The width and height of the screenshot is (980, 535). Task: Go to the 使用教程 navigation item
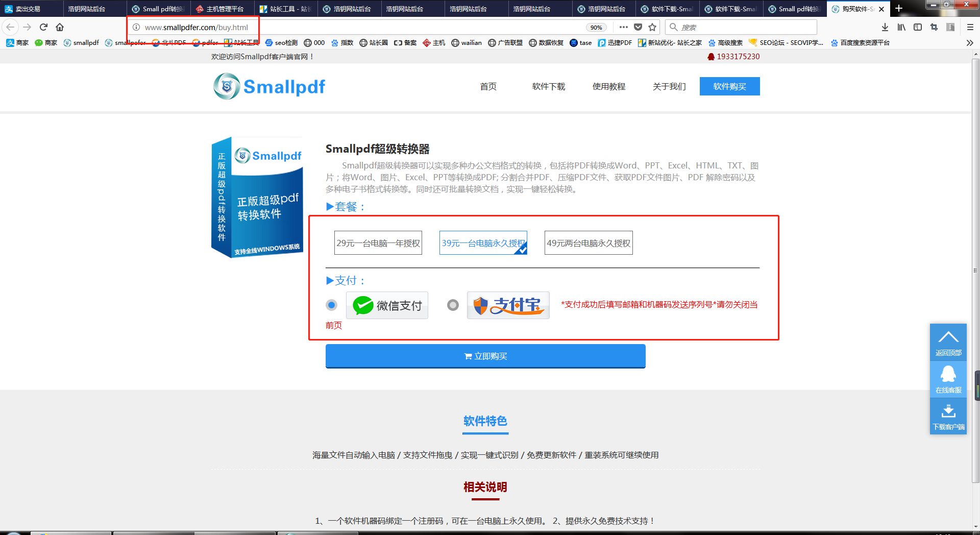tap(608, 87)
